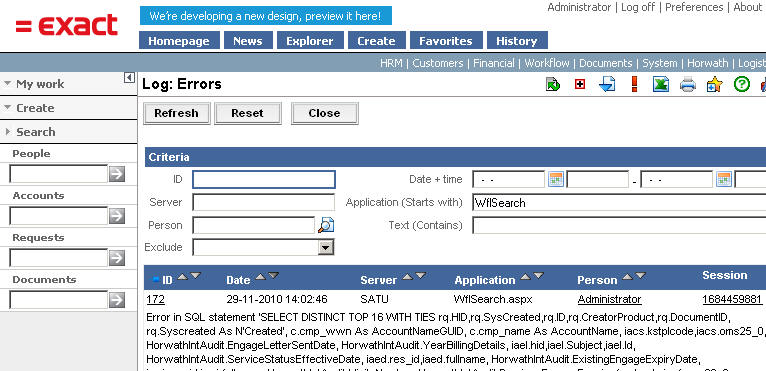Open Administrator link in Person column
The height and width of the screenshot is (371, 766).
pyautogui.click(x=609, y=299)
